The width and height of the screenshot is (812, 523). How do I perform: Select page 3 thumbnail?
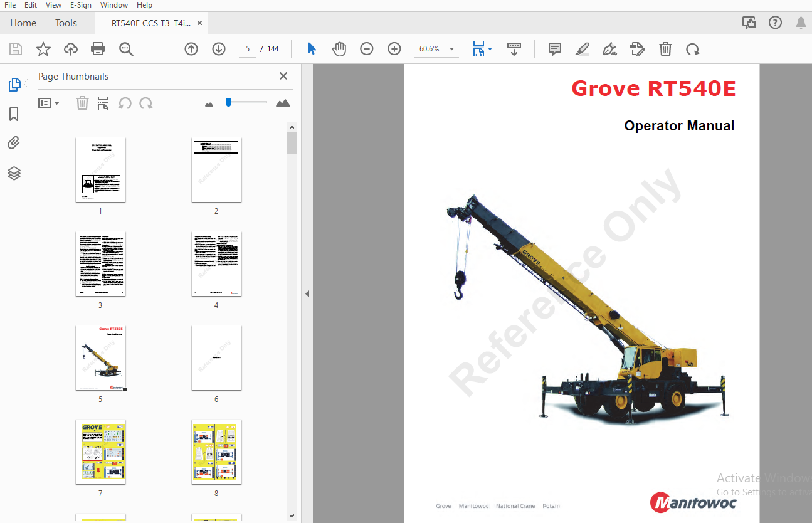coord(100,264)
